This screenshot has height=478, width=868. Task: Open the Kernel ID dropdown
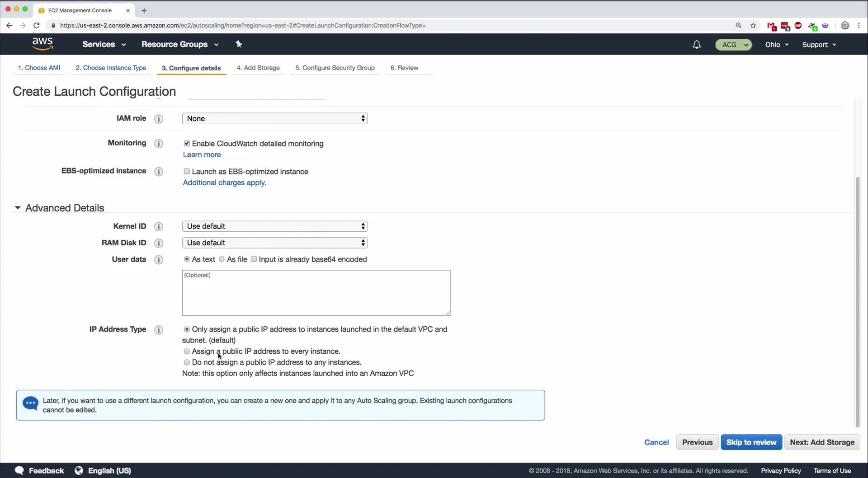[275, 226]
